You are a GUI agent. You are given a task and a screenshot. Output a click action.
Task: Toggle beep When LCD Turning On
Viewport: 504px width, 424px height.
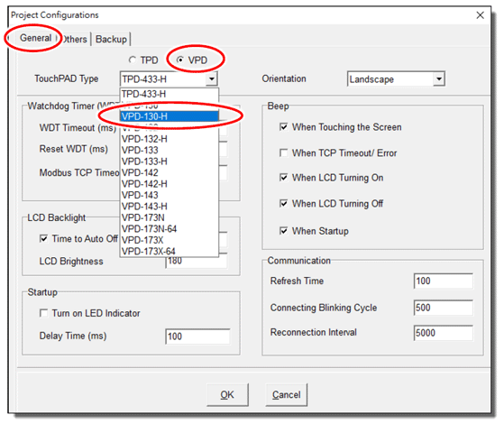283,178
